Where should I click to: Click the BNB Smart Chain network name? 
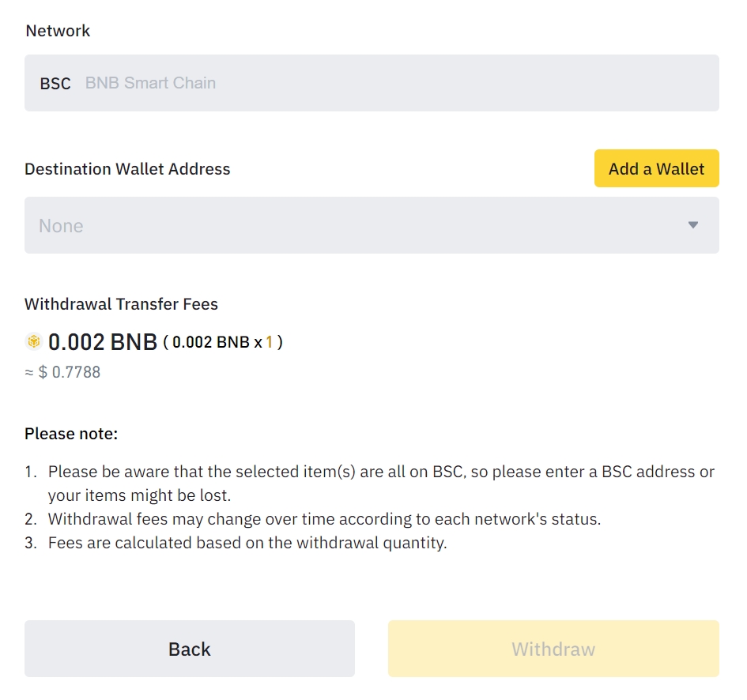pyautogui.click(x=150, y=83)
